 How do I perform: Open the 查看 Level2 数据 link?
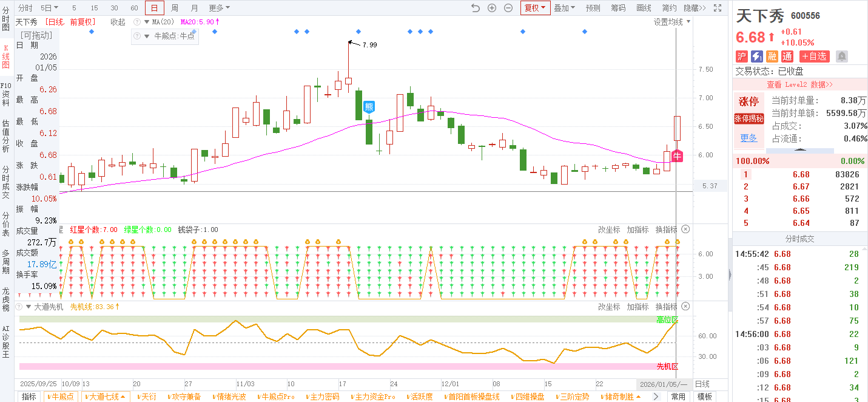799,84
